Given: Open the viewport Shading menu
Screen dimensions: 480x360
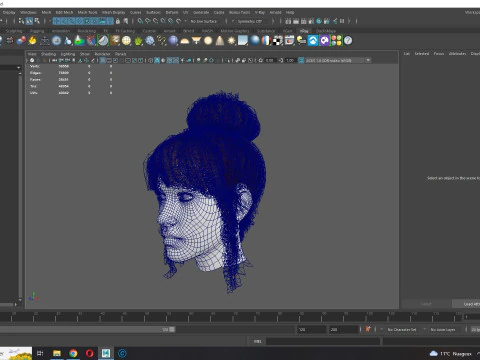Looking at the screenshot, I should click(48, 54).
